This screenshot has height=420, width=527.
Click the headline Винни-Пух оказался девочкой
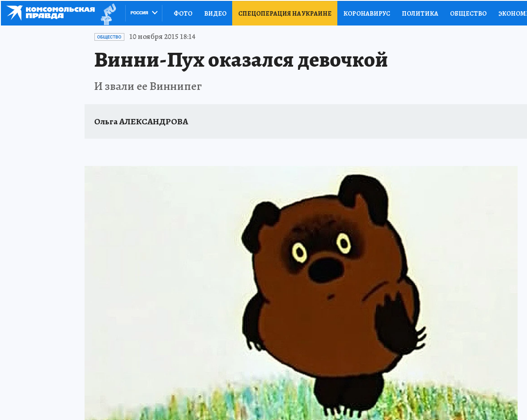241,60
